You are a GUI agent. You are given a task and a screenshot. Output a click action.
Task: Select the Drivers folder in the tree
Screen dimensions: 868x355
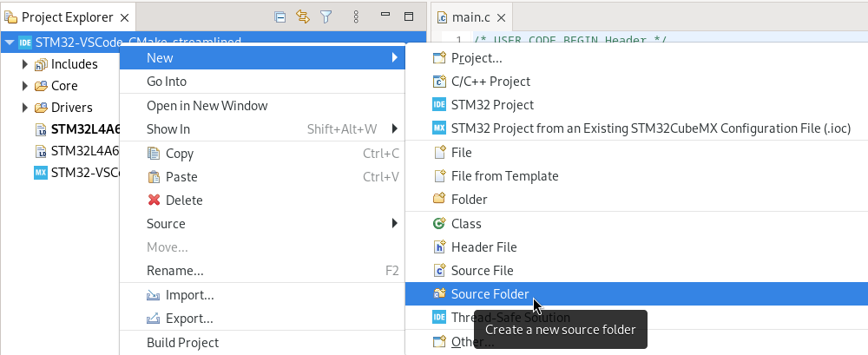71,108
